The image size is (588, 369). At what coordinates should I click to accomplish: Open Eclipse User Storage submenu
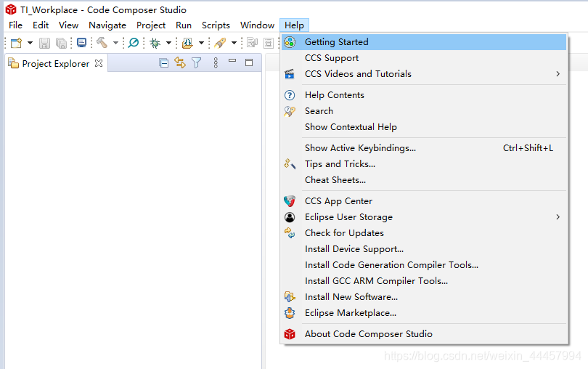(423, 217)
